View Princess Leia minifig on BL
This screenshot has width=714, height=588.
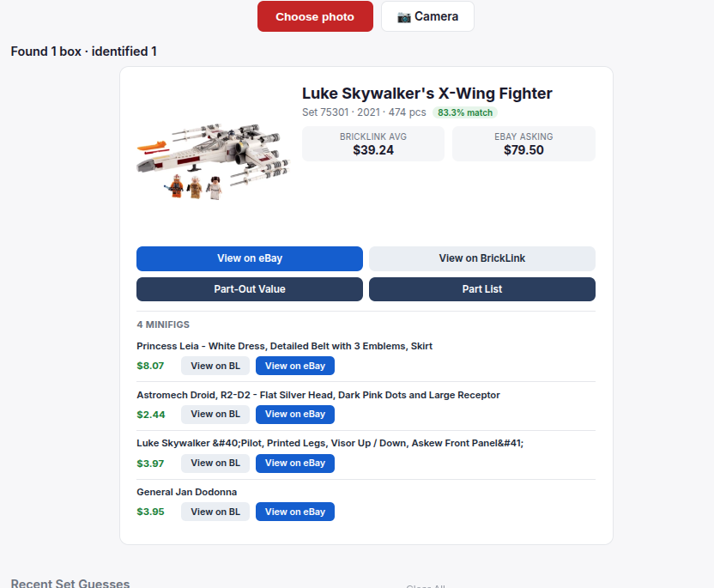coord(215,366)
